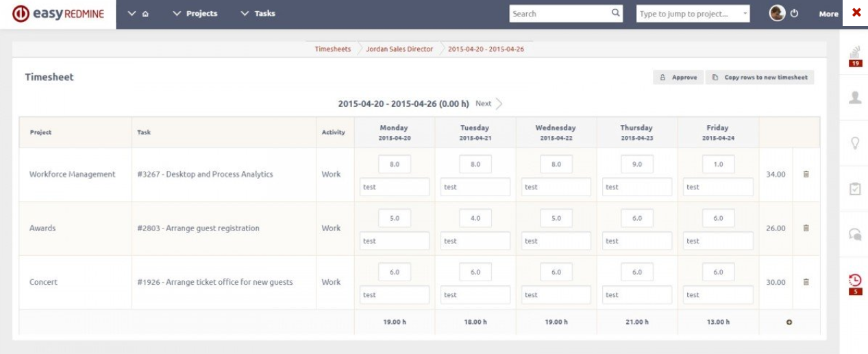Open the red clock timer sidebar icon
The height and width of the screenshot is (354, 868).
[855, 283]
